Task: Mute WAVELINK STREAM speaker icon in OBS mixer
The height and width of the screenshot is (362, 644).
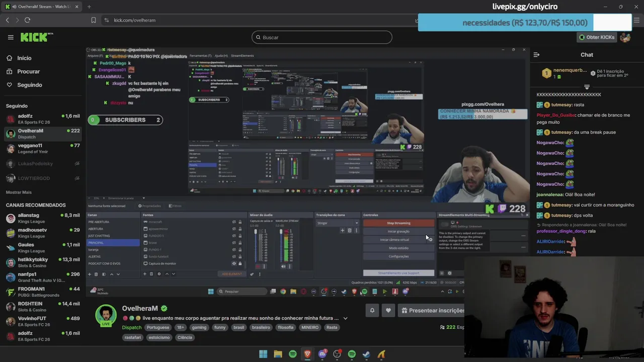Action: 283,266
